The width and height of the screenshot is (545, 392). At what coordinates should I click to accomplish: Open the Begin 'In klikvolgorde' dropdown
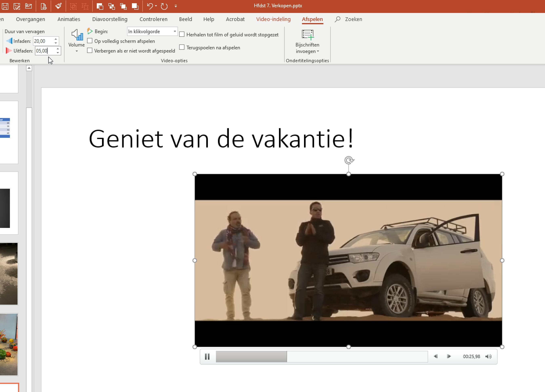(175, 31)
